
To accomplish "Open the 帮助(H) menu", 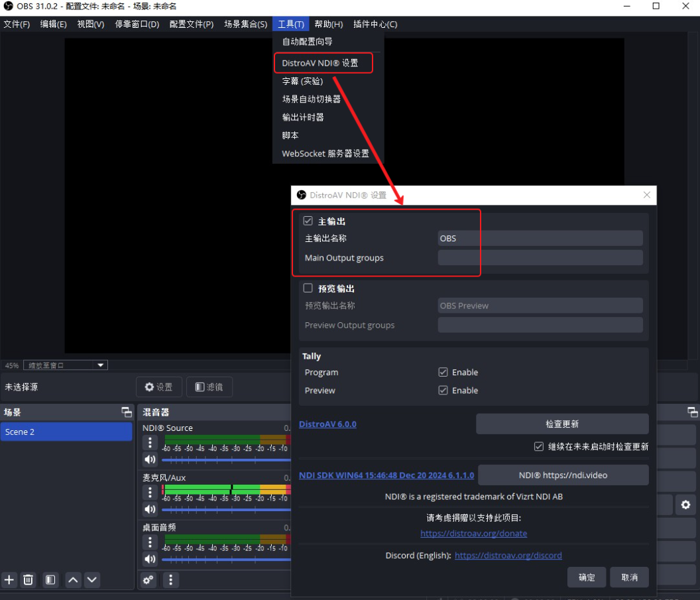I will click(329, 24).
